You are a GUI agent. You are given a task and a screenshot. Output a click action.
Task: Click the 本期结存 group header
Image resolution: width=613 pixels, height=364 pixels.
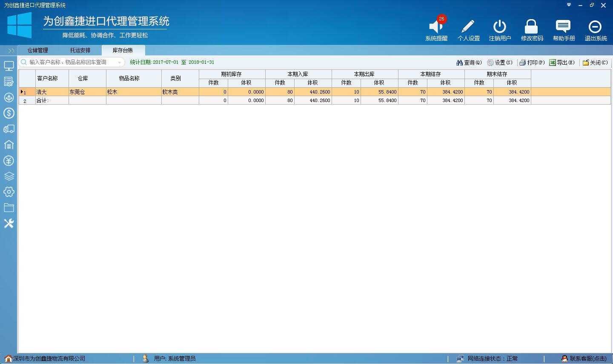click(x=431, y=74)
